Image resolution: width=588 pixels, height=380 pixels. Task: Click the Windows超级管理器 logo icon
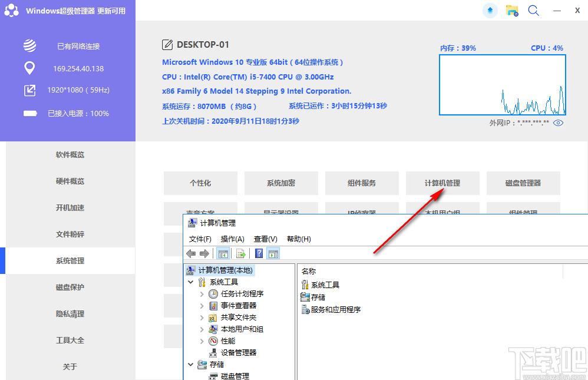click(11, 11)
